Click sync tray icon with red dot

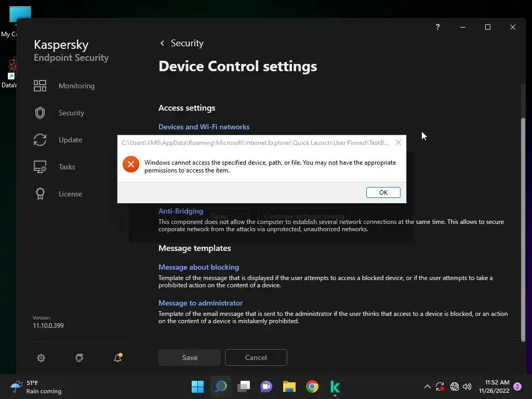pos(440,387)
